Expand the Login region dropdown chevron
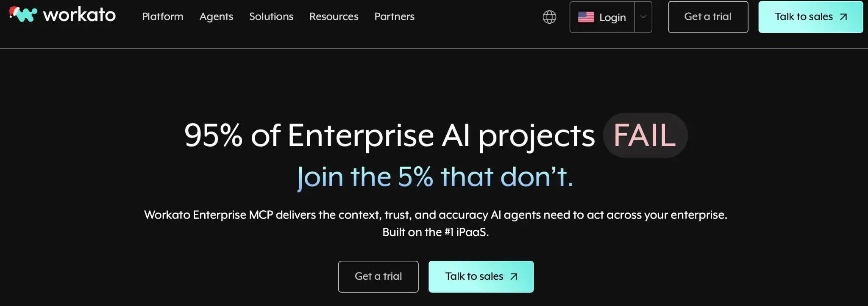 coord(643,17)
